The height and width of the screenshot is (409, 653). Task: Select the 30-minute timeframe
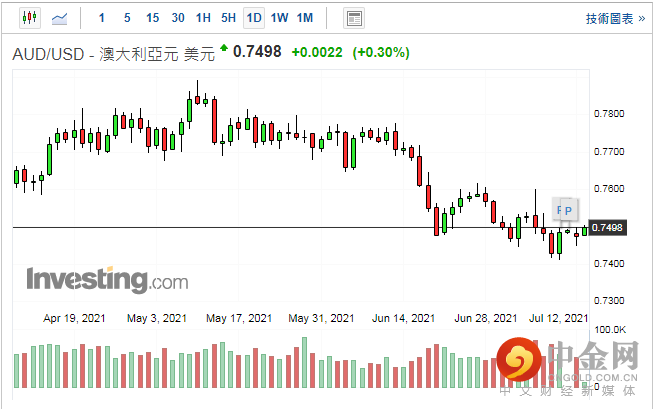[x=178, y=18]
